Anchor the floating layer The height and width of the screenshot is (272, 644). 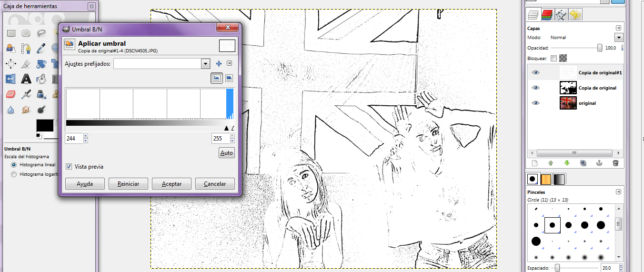(599, 163)
